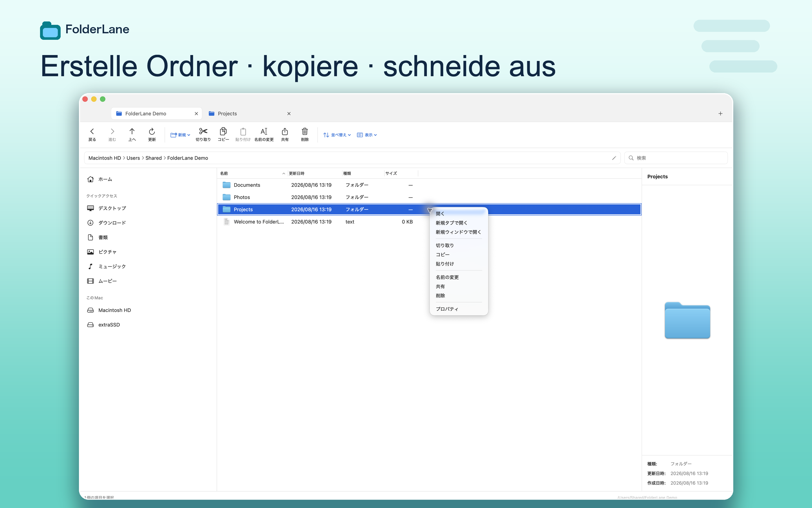Close the Projects tab
Image resolution: width=812 pixels, height=508 pixels.
pyautogui.click(x=289, y=113)
